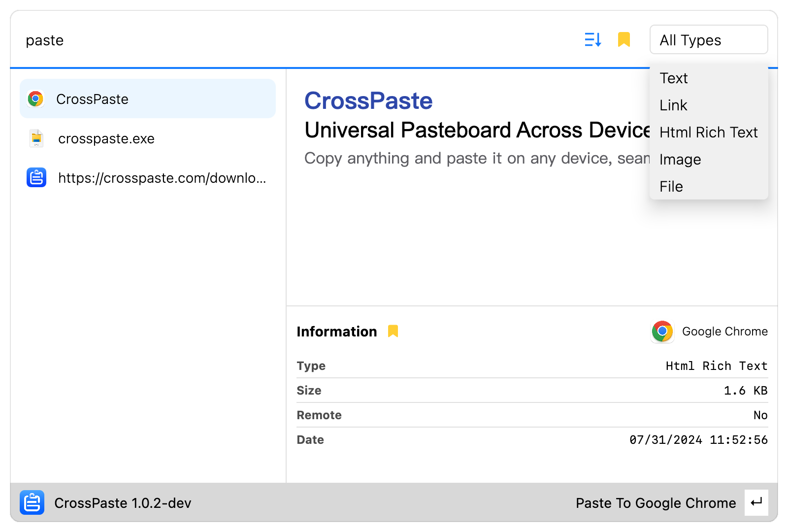788x532 pixels.
Task: Click the Universal Pasteboard preview heading
Action: pos(478,130)
